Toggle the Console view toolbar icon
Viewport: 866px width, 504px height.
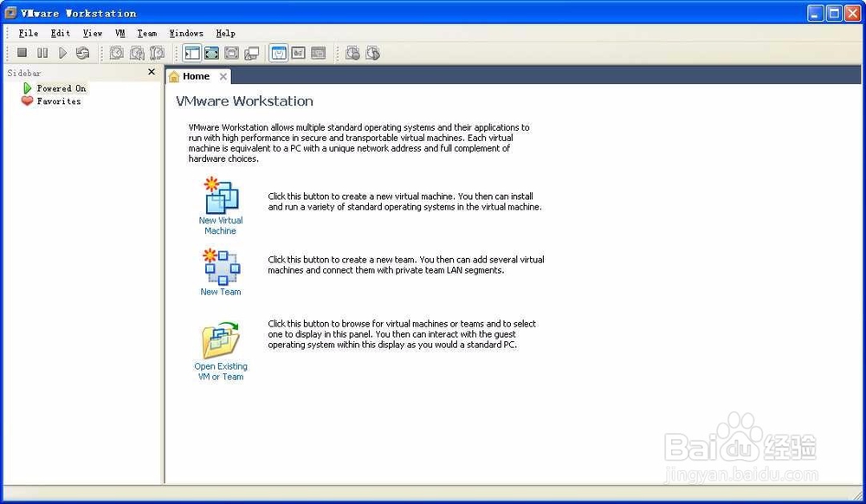tap(318, 53)
